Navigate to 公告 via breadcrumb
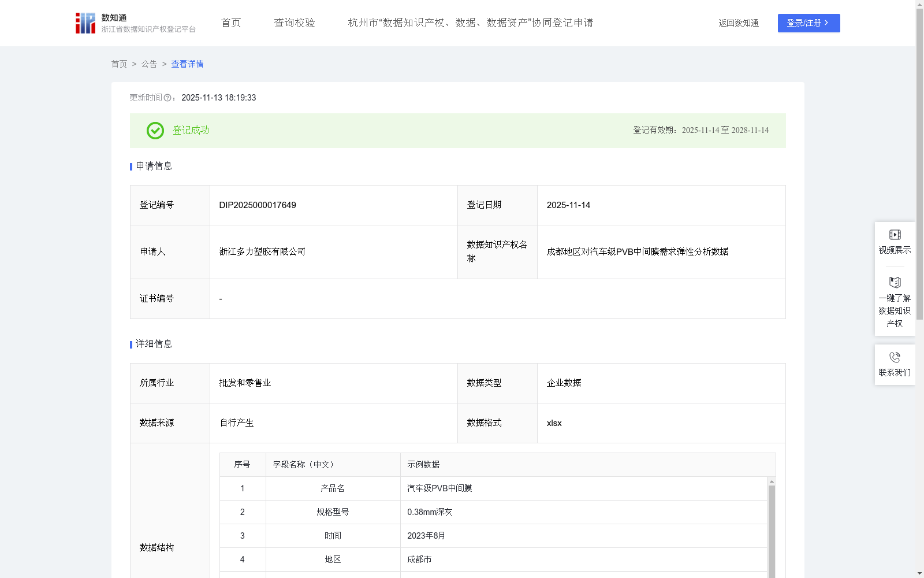The width and height of the screenshot is (924, 578). 149,64
